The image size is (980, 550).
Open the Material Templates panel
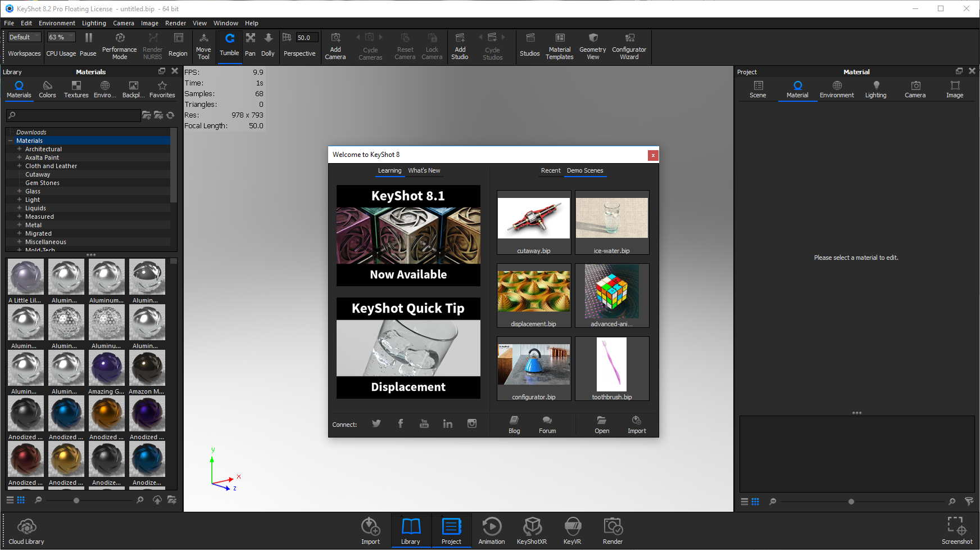560,46
